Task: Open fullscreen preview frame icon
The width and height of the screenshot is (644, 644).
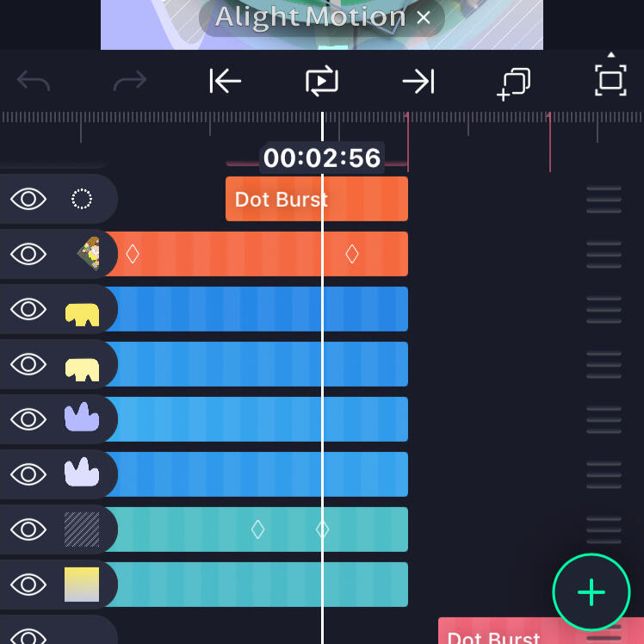Action: [610, 80]
